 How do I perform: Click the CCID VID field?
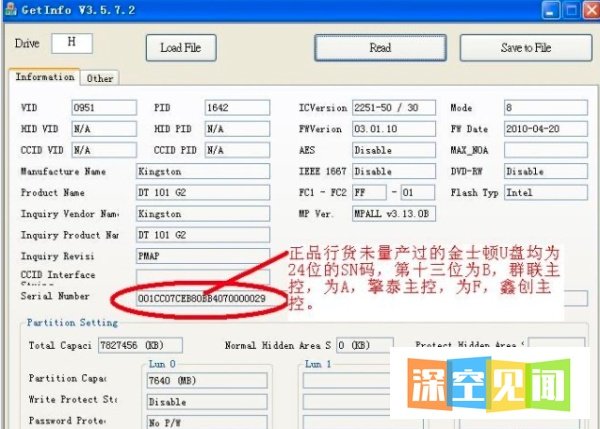[104, 150]
